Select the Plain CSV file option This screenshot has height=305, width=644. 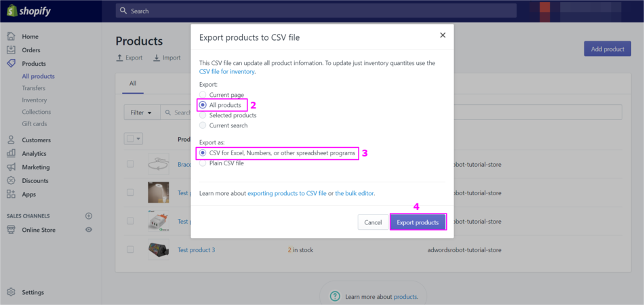coord(203,163)
